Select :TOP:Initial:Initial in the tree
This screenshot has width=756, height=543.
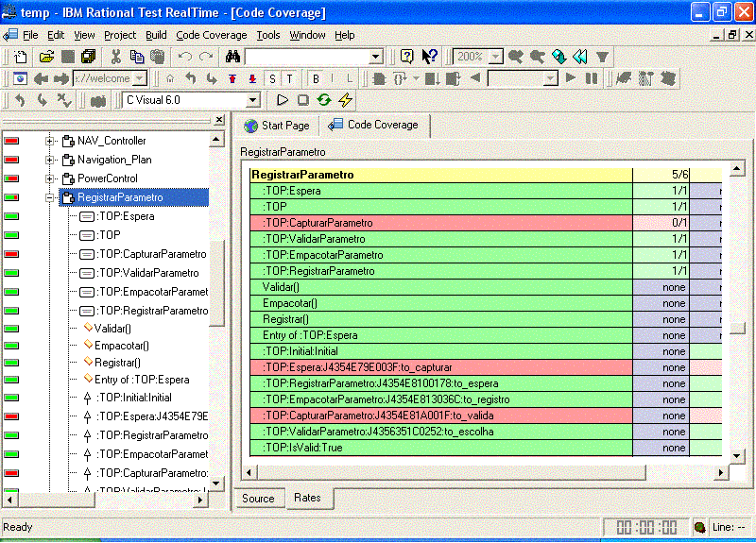(133, 398)
